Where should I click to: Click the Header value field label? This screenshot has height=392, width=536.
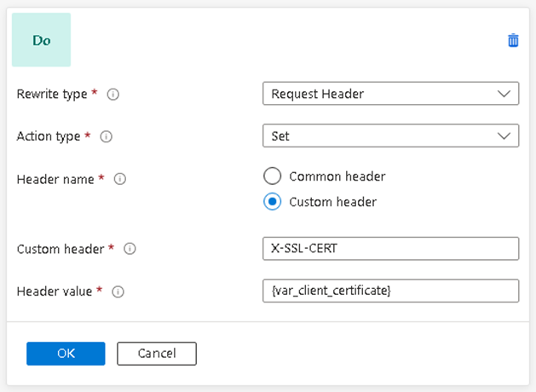55,291
